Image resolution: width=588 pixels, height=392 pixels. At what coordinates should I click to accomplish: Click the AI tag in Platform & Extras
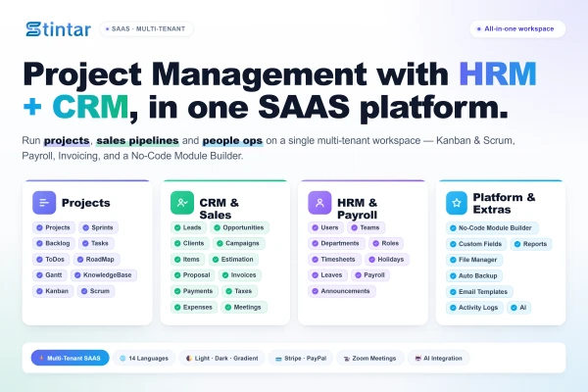[519, 308]
